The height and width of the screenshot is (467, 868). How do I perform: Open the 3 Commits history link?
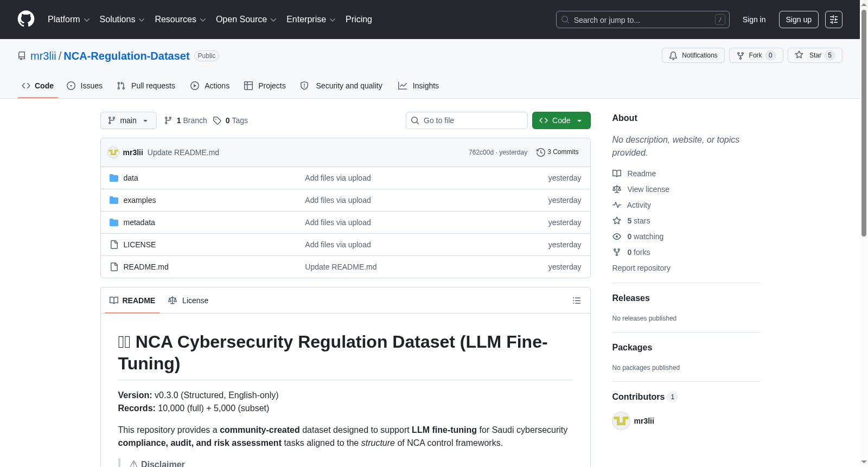point(558,152)
